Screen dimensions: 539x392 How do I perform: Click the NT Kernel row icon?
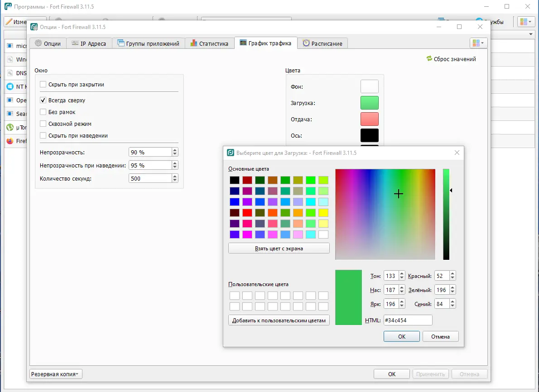pyautogui.click(x=10, y=86)
